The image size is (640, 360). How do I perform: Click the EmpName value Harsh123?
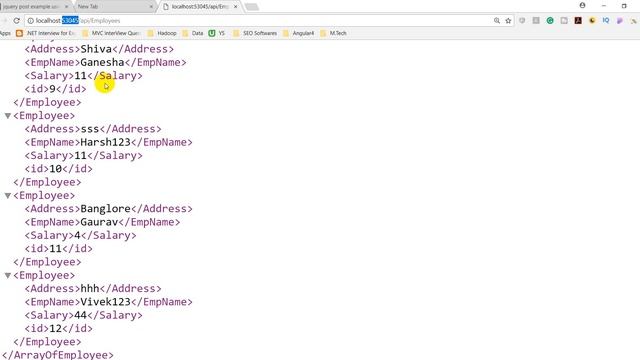point(105,142)
